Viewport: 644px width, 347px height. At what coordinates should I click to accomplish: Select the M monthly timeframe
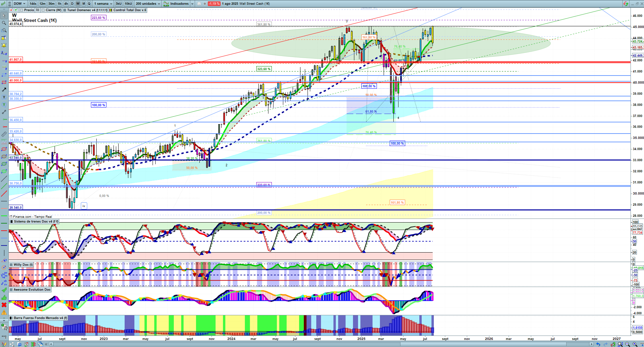point(84,4)
